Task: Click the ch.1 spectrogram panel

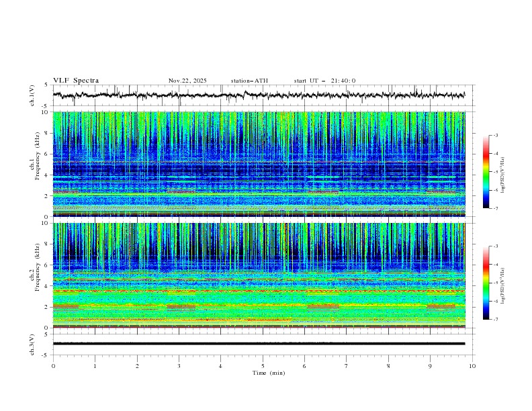Action: tap(259, 164)
